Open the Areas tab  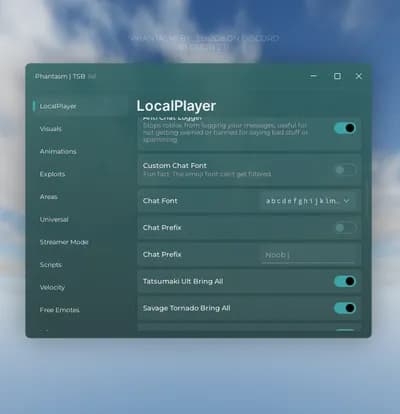tap(49, 197)
